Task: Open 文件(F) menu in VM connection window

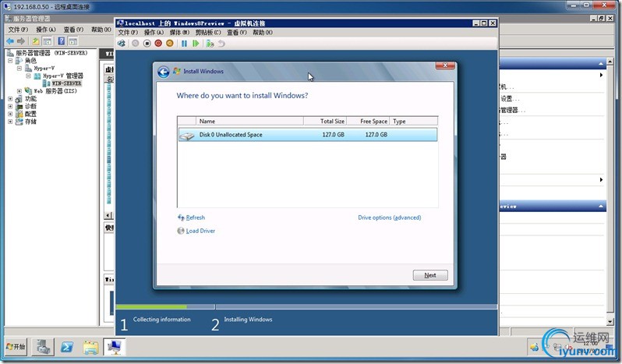Action: pos(128,33)
